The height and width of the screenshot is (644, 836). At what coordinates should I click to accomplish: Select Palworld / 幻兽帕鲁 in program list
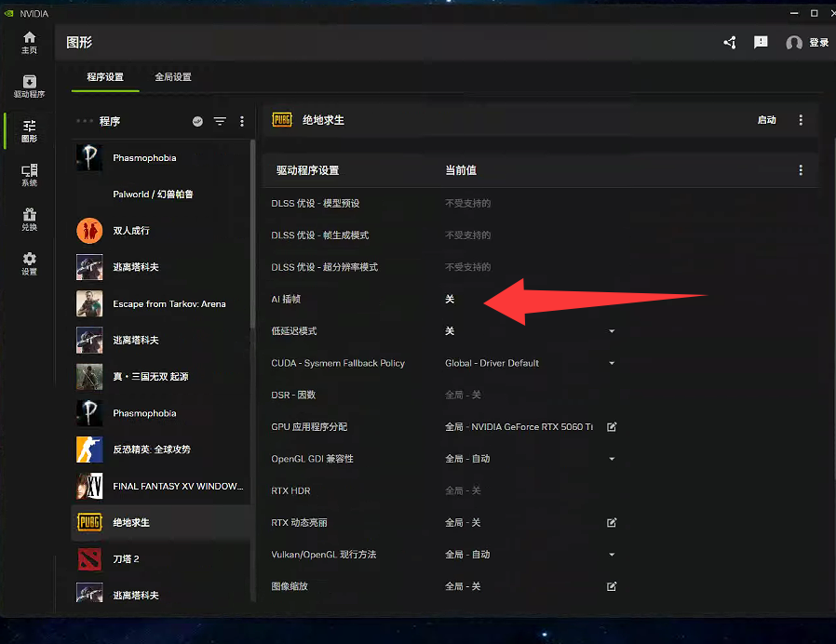tap(160, 195)
